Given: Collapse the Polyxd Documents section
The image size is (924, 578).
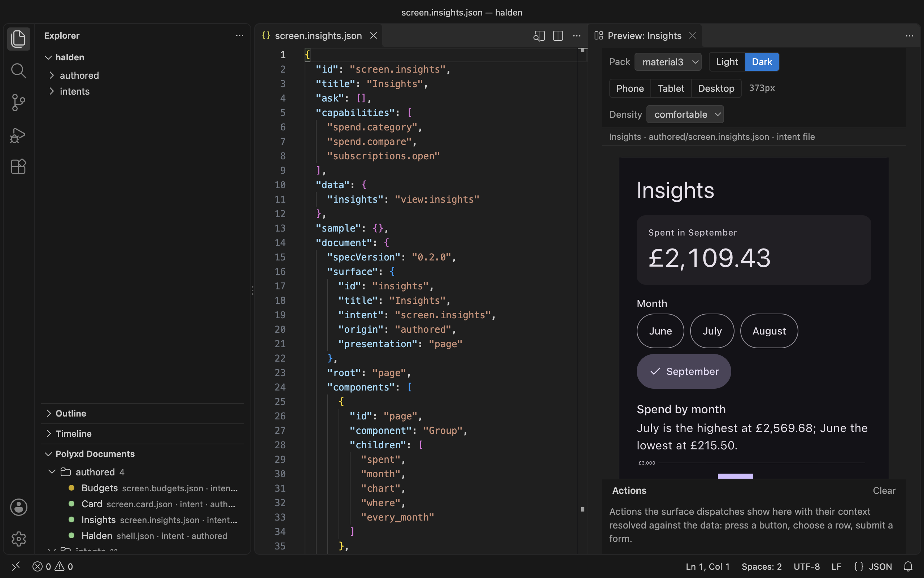Looking at the screenshot, I should point(142,454).
